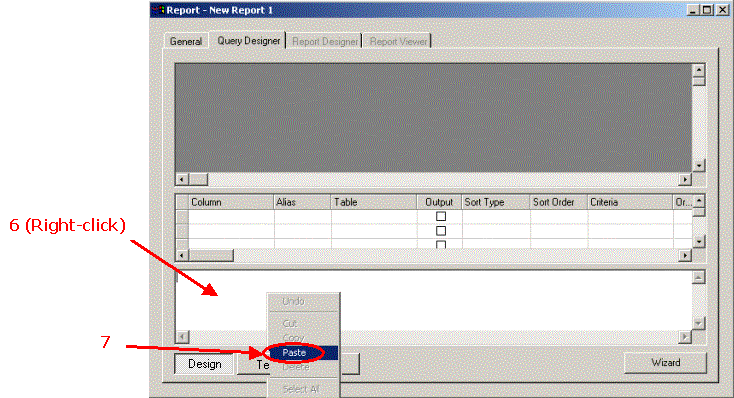This screenshot has height=398, width=734.
Task: Open the disabled Report Viewer tab
Action: click(x=398, y=41)
